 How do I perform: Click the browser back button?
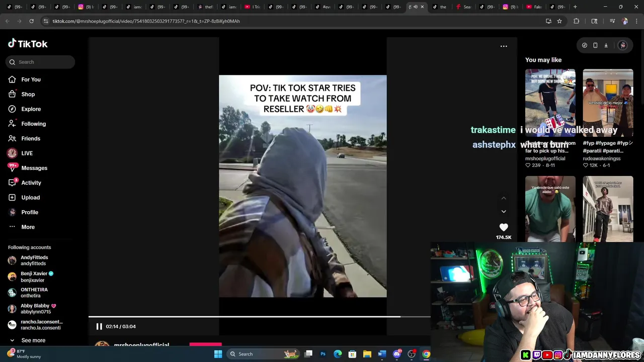tap(7, 21)
